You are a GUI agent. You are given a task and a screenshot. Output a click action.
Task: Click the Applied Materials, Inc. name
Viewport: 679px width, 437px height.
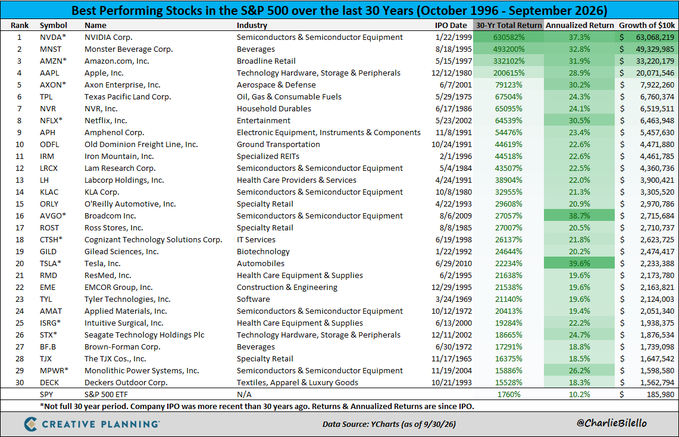[x=126, y=311]
